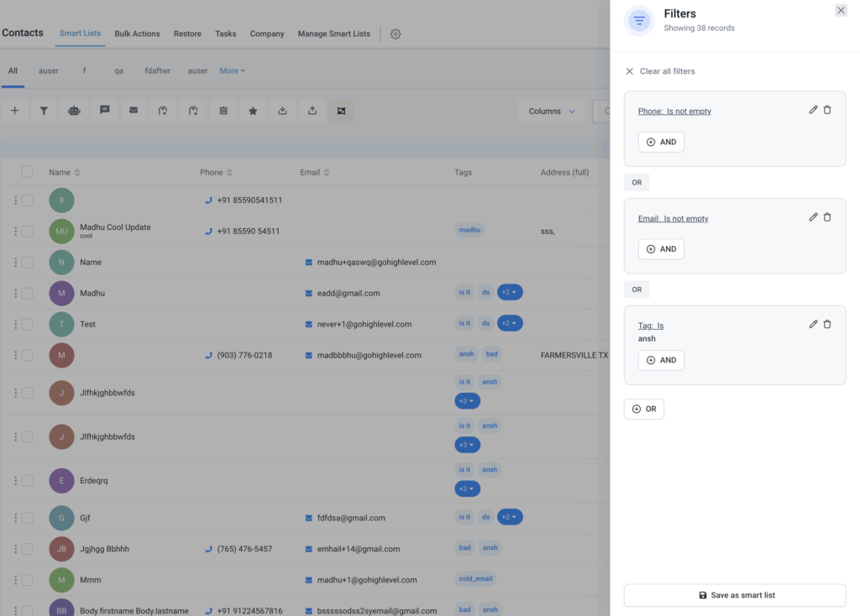Select the checkbox for contact Gjf
Image resolution: width=860 pixels, height=616 pixels.
point(27,518)
